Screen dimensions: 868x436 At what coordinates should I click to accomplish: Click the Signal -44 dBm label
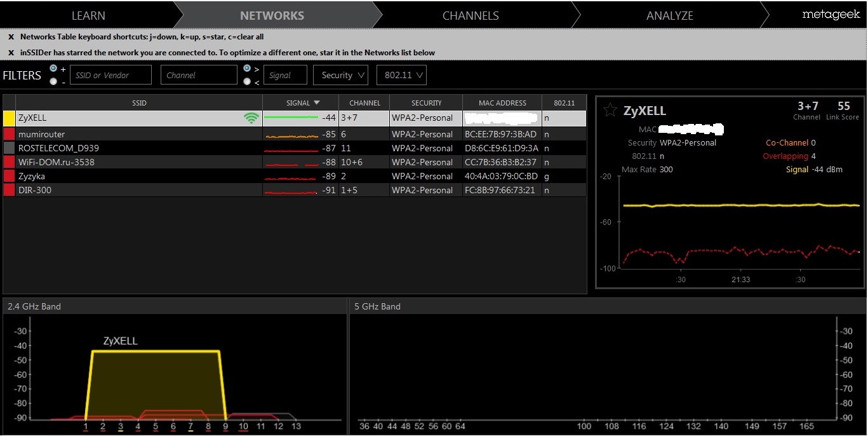pos(814,170)
